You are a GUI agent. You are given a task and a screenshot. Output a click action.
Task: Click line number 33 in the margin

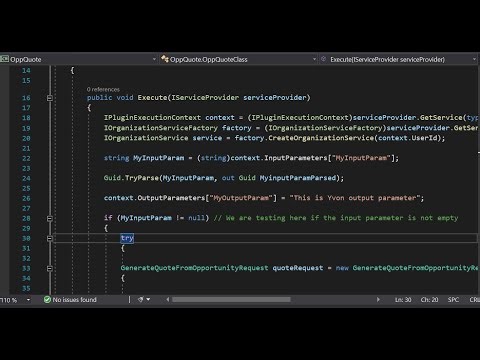[26, 268]
